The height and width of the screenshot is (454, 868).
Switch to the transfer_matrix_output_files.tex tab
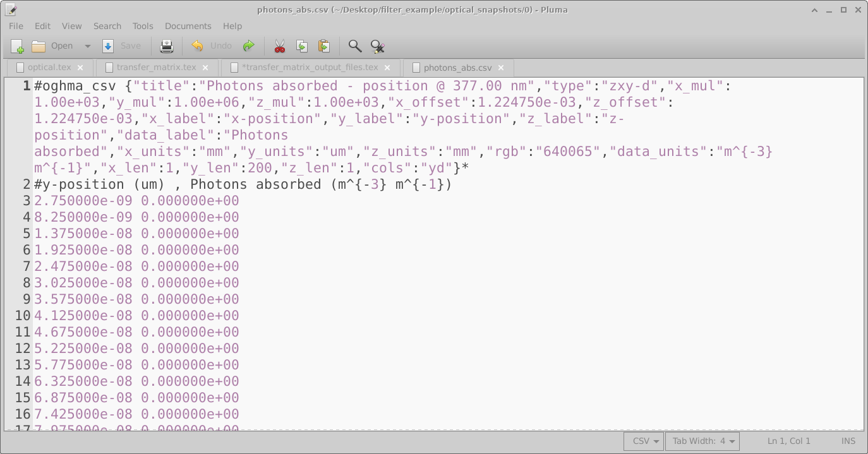[310, 67]
